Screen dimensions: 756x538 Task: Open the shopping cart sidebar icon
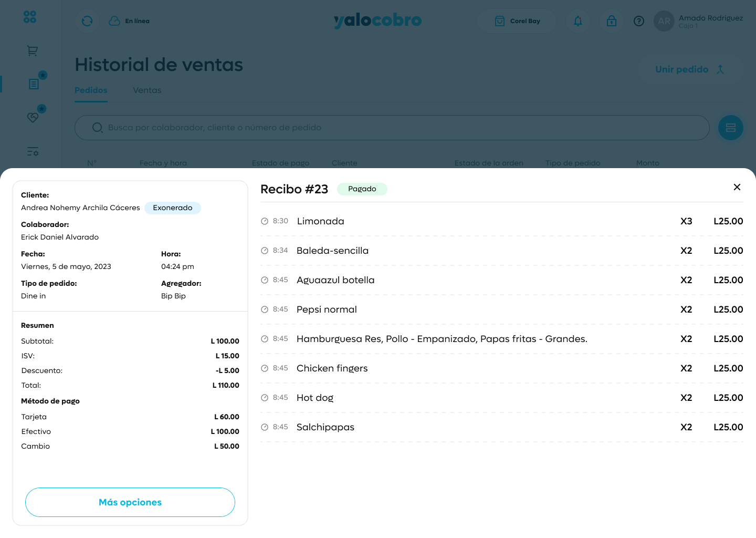(x=33, y=51)
